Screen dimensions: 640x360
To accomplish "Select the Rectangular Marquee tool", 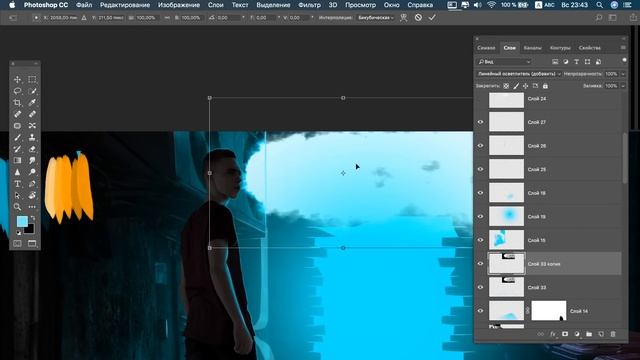I will (32, 80).
